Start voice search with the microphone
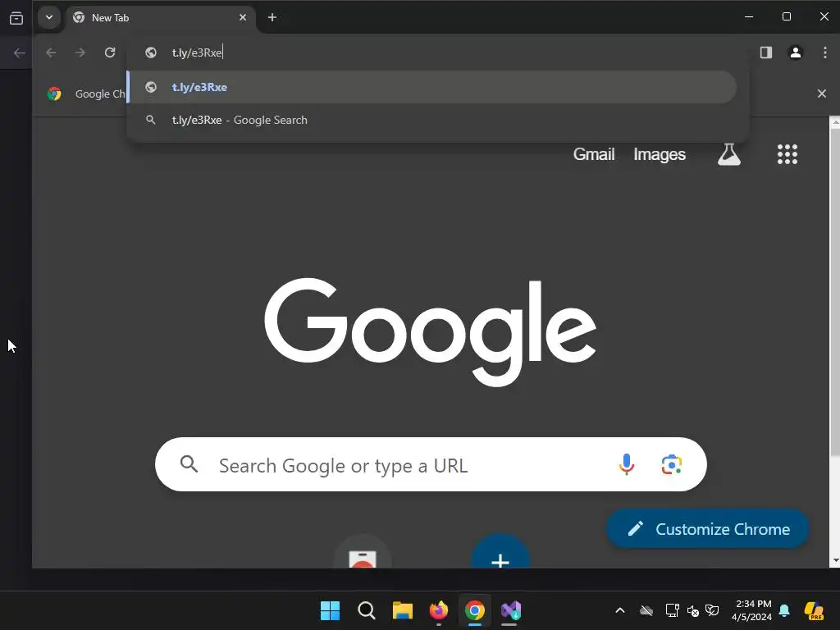The image size is (840, 630). [626, 464]
